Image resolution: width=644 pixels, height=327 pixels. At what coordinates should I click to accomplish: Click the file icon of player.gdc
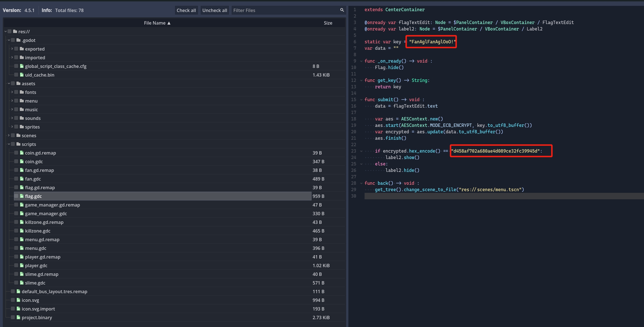coord(22,265)
